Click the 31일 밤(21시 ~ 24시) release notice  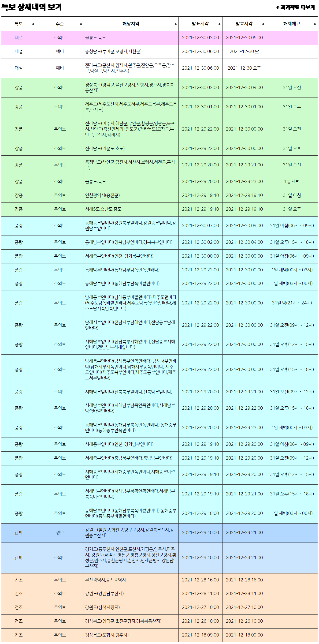coord(292,303)
